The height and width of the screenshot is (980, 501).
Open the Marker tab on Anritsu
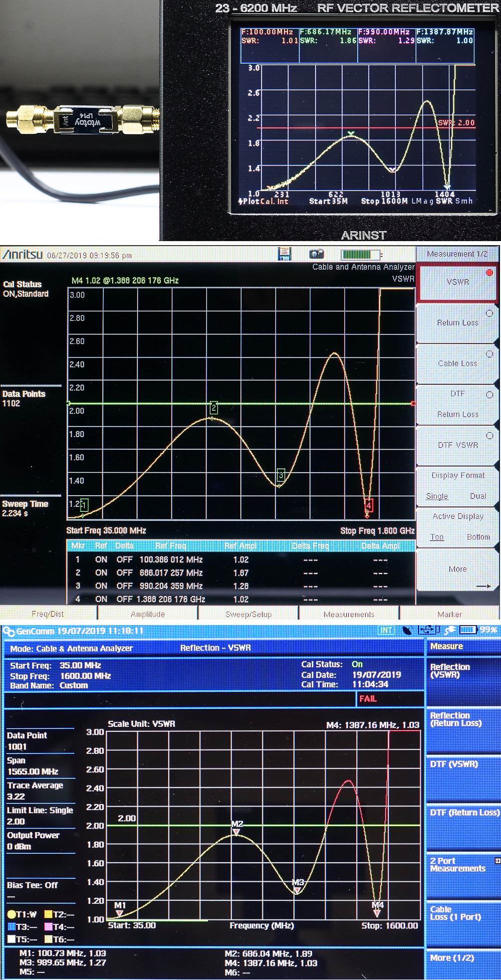pos(450,614)
